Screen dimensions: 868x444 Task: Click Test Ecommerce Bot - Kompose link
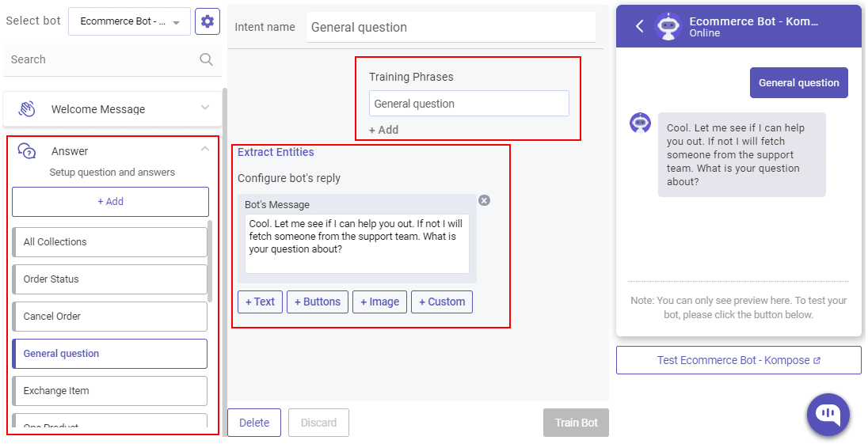738,360
